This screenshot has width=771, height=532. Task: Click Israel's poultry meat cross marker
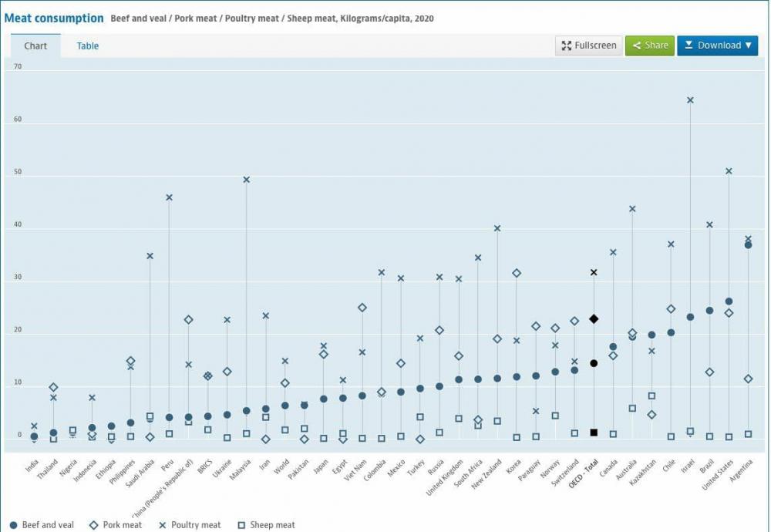click(690, 100)
